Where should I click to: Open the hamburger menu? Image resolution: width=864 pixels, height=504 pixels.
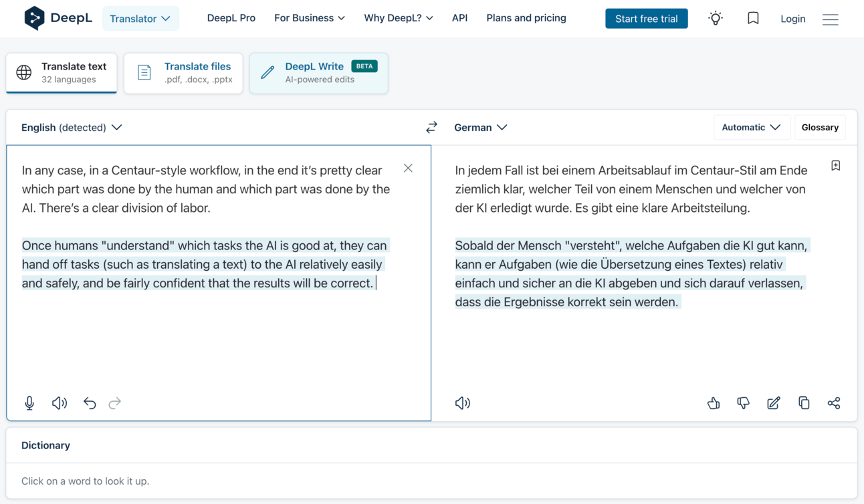pyautogui.click(x=830, y=19)
